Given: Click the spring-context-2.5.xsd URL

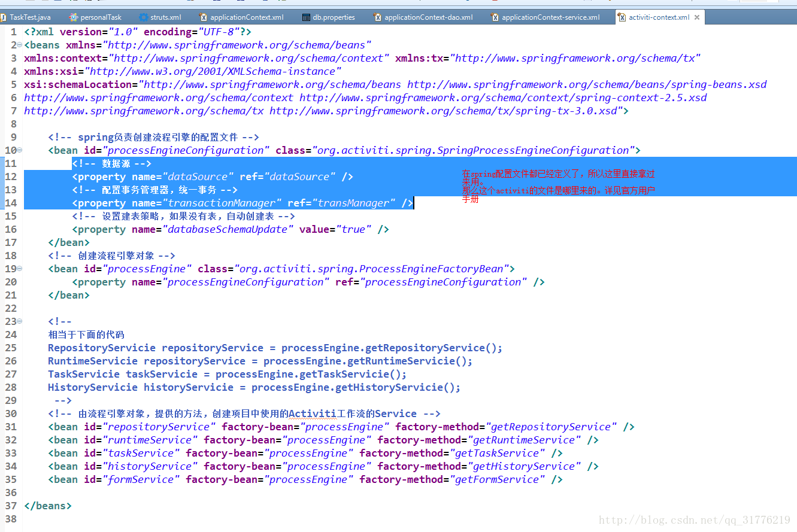Looking at the screenshot, I should click(503, 98).
